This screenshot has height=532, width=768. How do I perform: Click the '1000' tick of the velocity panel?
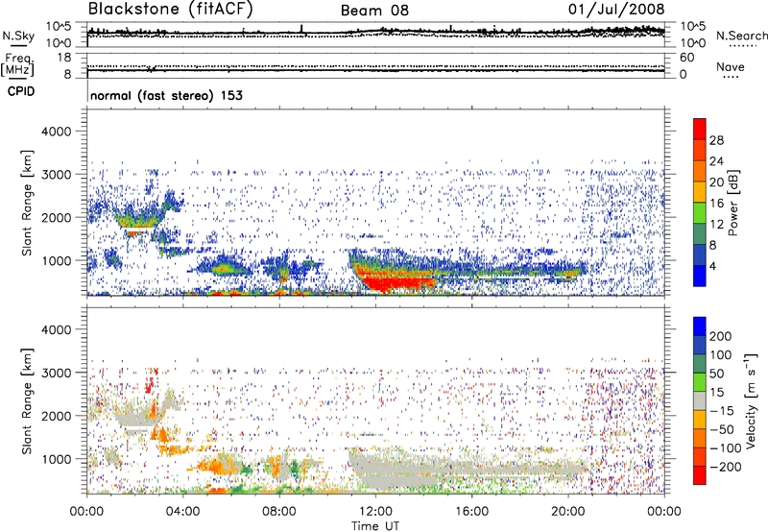coord(56,459)
